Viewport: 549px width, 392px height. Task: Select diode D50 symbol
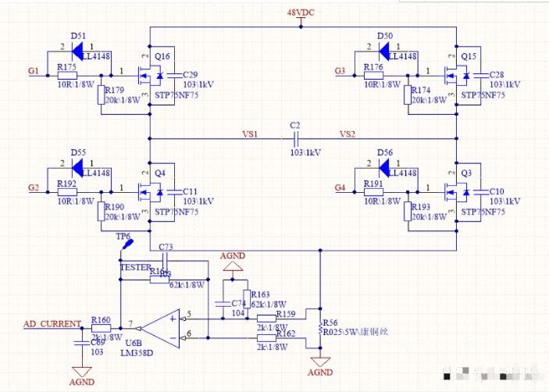384,52
